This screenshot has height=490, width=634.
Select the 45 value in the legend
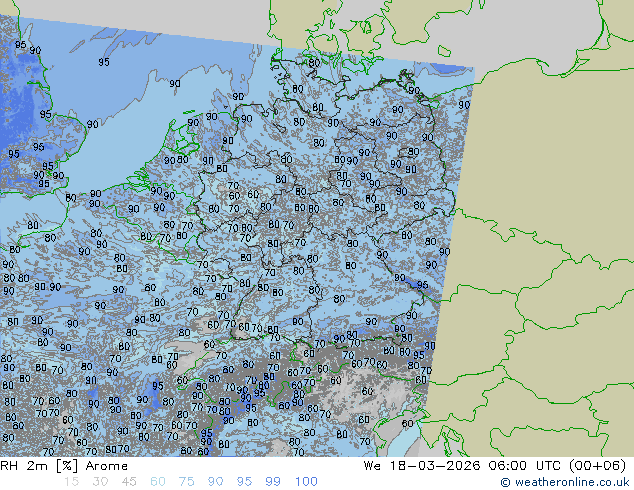pos(128,482)
